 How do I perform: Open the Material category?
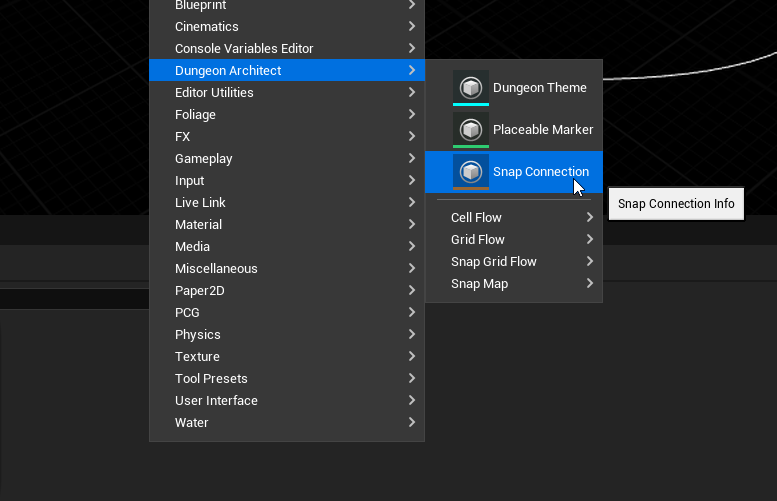(x=287, y=224)
